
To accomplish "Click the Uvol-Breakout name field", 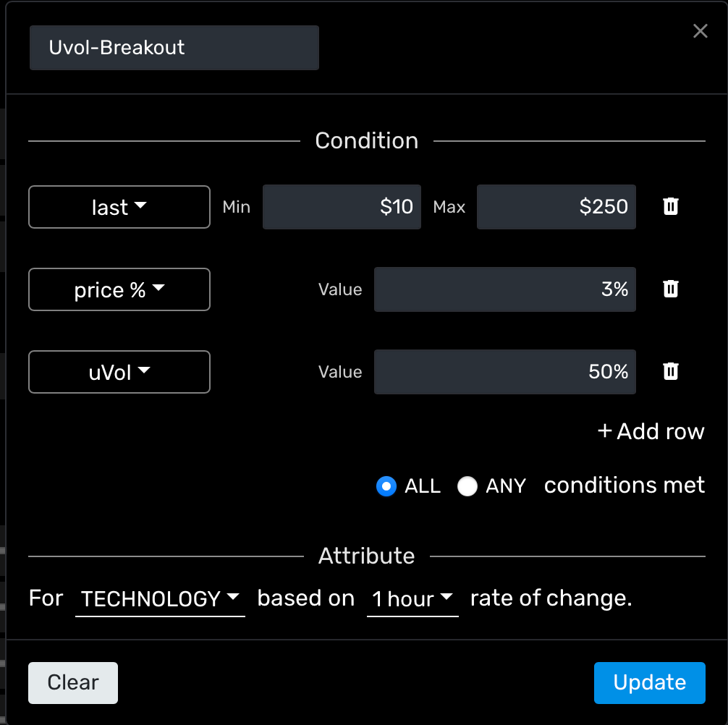I will click(x=174, y=48).
